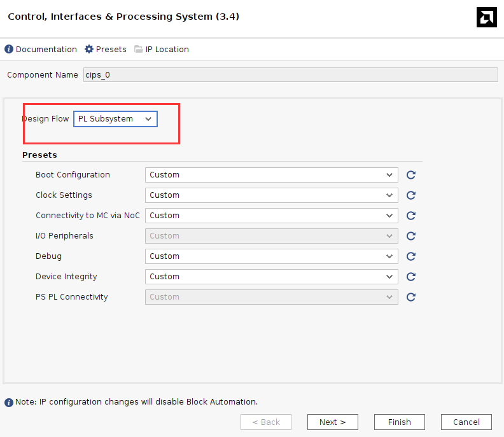This screenshot has height=437, width=504.
Task: Click the Next button
Action: (x=332, y=422)
